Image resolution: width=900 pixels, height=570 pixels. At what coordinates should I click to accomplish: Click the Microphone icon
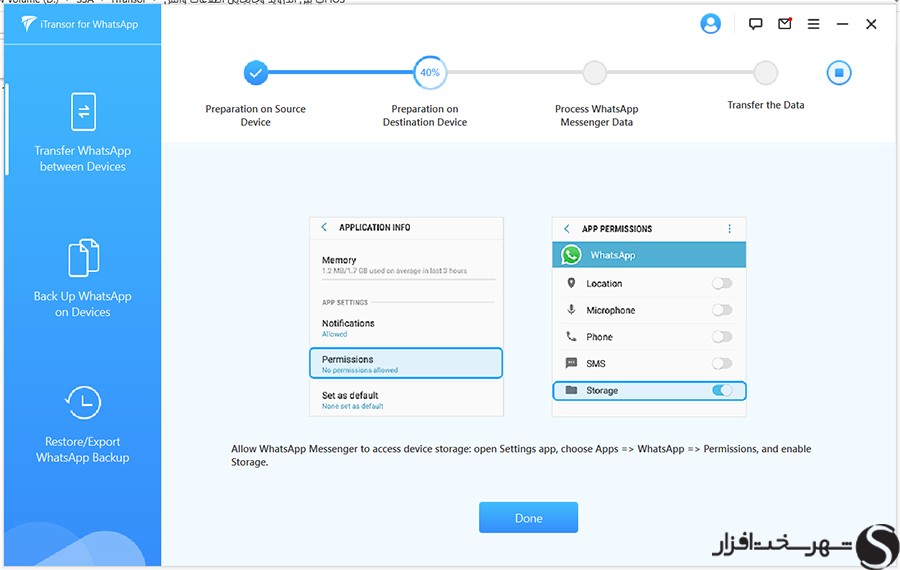(571, 310)
